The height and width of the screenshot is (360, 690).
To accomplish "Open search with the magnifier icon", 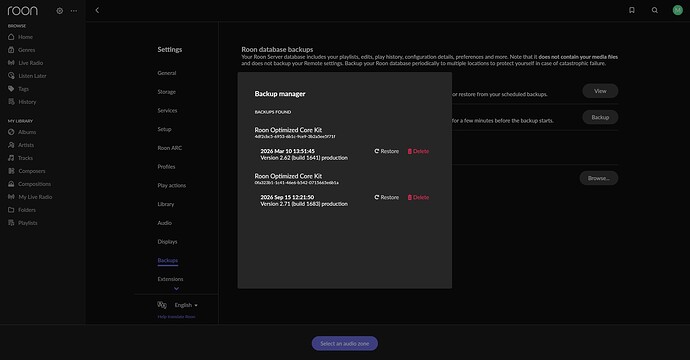I will click(655, 10).
